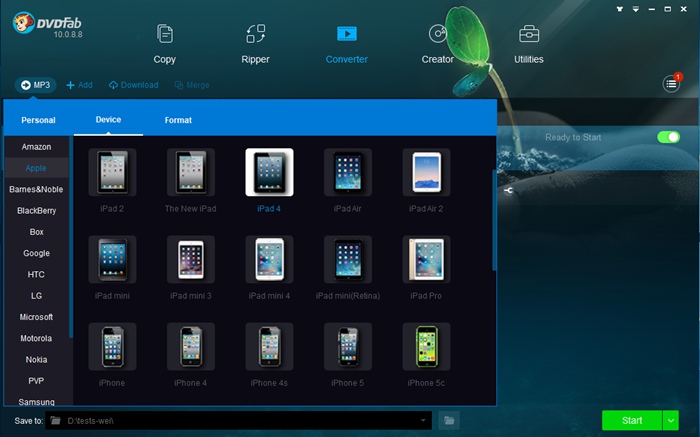Select Amazon in the brand list

point(37,147)
